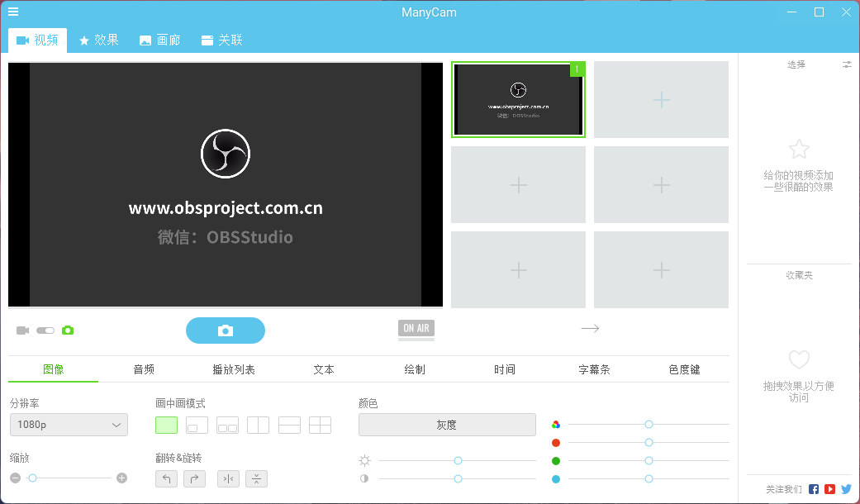Open the 音频 settings tab
860x504 pixels.
coord(144,369)
